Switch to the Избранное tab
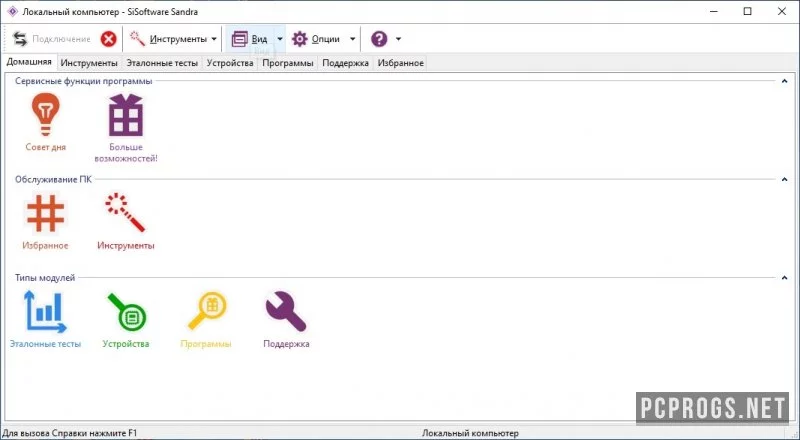Viewport: 800px width, 440px height. pyautogui.click(x=401, y=63)
